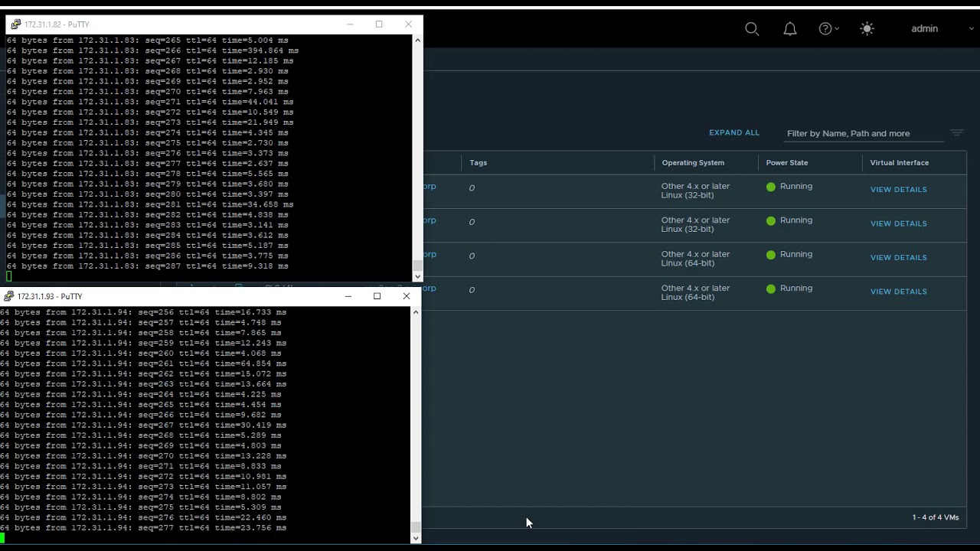The height and width of the screenshot is (551, 980).
Task: Open VIEW DETAILS for first 32-bit VM
Action: point(899,190)
